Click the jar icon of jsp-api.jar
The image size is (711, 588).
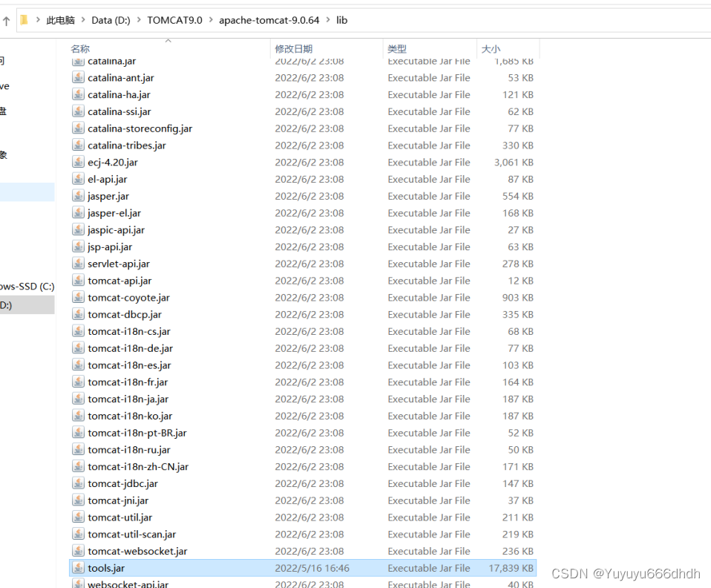pos(78,246)
